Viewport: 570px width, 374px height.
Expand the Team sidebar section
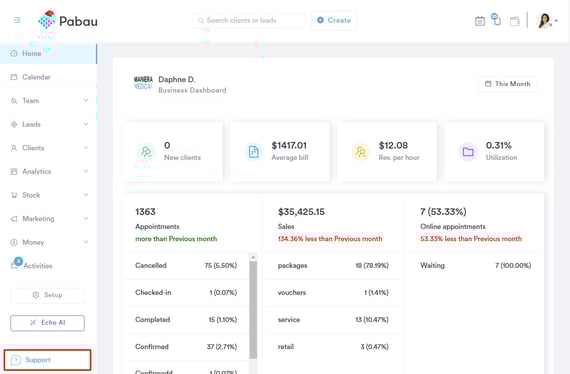[x=49, y=101]
